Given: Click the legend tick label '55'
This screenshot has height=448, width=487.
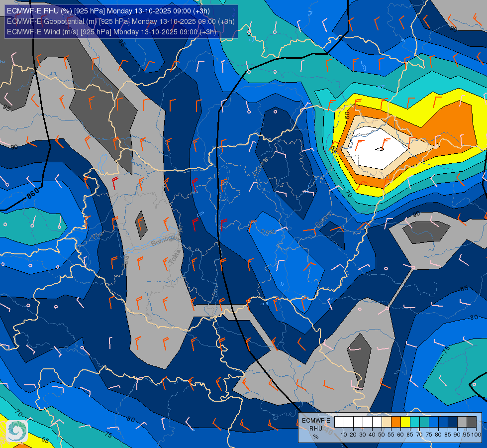Looking at the screenshot, I should pyautogui.click(x=390, y=435).
